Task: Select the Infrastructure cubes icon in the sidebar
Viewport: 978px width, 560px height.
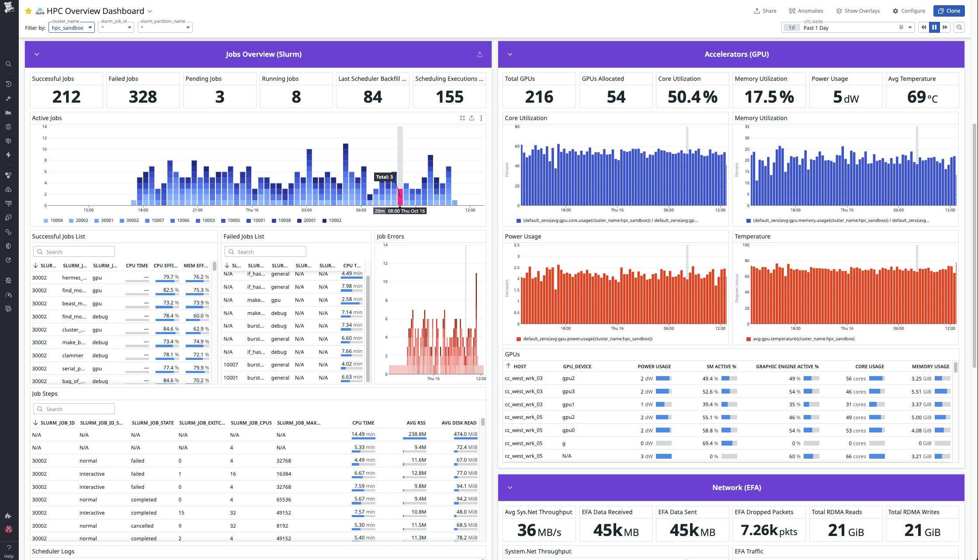Action: 8,141
